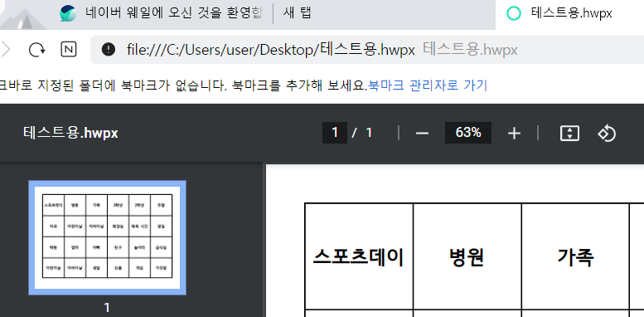This screenshot has height=317, width=644.
Task: Select the 테스트용.hwpx browser tab
Action: (570, 15)
